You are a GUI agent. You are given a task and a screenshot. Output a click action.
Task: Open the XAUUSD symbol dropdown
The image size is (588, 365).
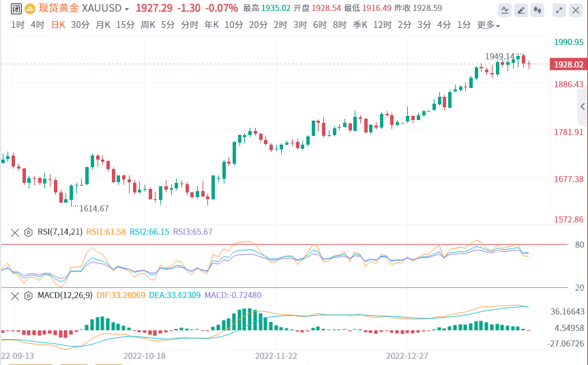[126, 10]
